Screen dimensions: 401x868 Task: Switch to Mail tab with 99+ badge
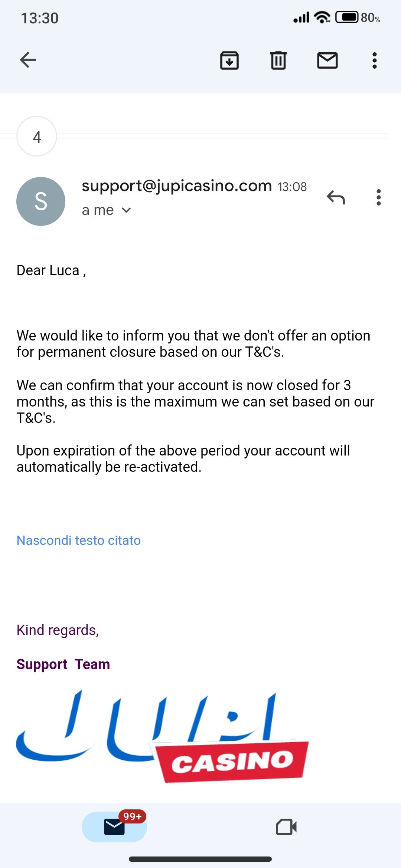[x=114, y=827]
